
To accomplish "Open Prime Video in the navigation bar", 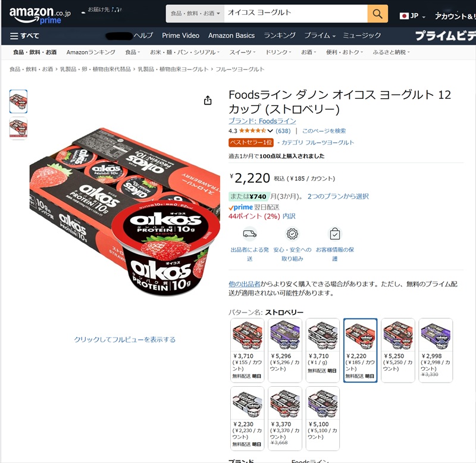I will coord(181,36).
